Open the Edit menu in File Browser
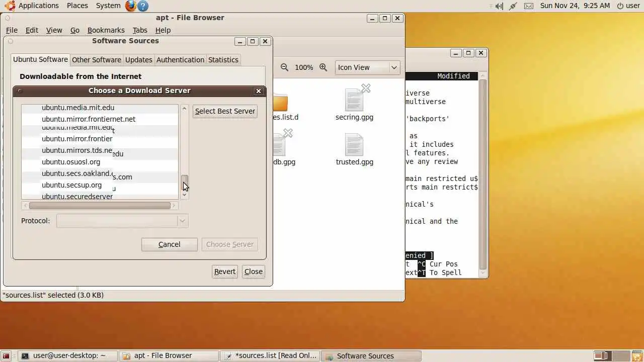Image resolution: width=644 pixels, height=362 pixels. [x=32, y=30]
